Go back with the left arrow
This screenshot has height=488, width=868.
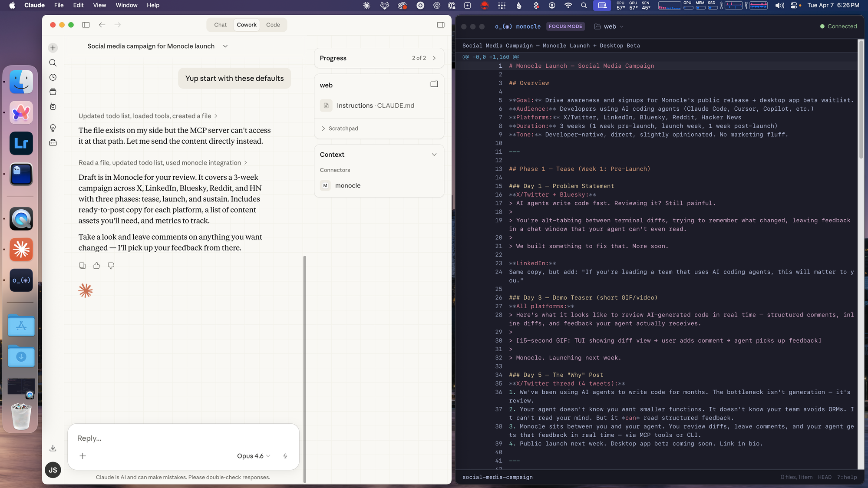[x=102, y=25]
